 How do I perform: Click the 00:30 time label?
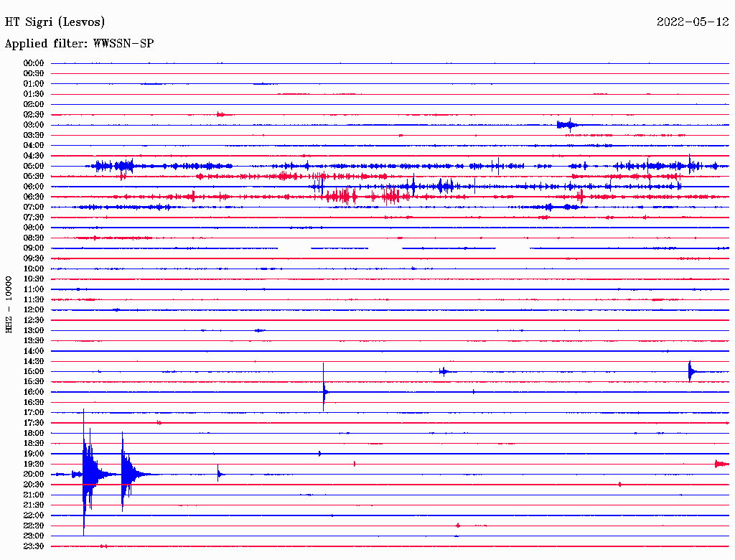[x=34, y=73]
